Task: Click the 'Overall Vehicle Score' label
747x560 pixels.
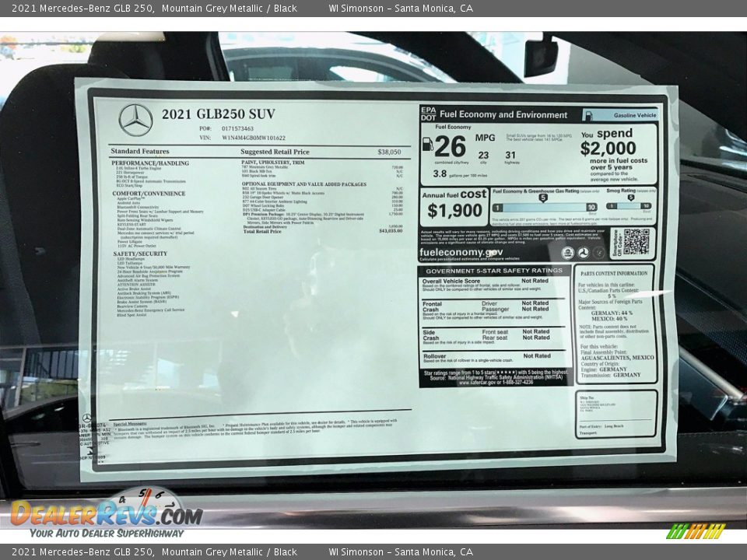Action: click(x=451, y=281)
